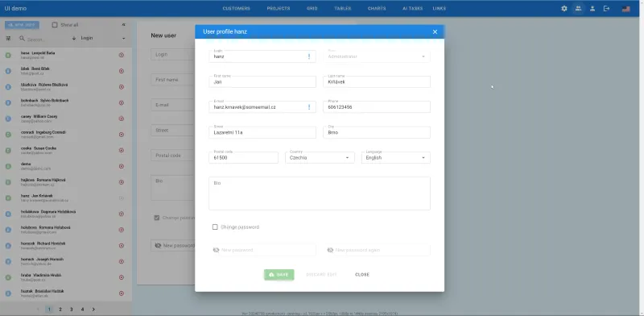The width and height of the screenshot is (644, 316).
Task: Open CHARTS in top navigation
Action: (x=377, y=9)
